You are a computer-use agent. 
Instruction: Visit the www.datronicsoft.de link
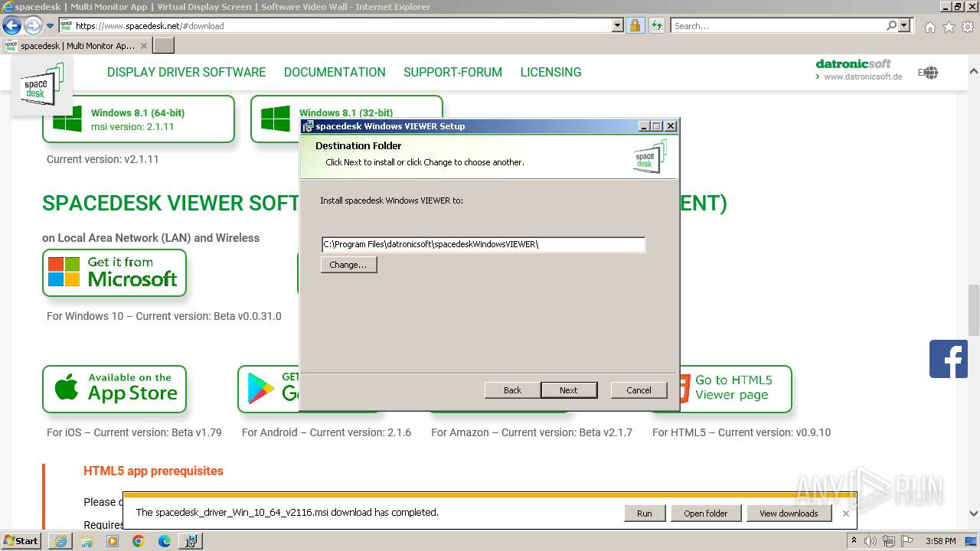coord(863,77)
